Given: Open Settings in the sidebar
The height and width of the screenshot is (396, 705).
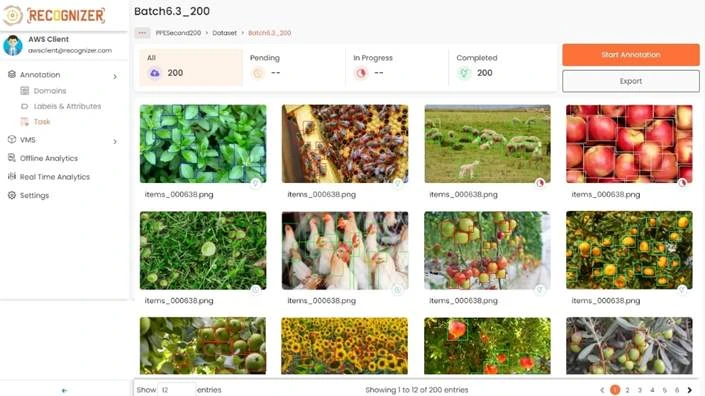Looking at the screenshot, I should click(34, 196).
